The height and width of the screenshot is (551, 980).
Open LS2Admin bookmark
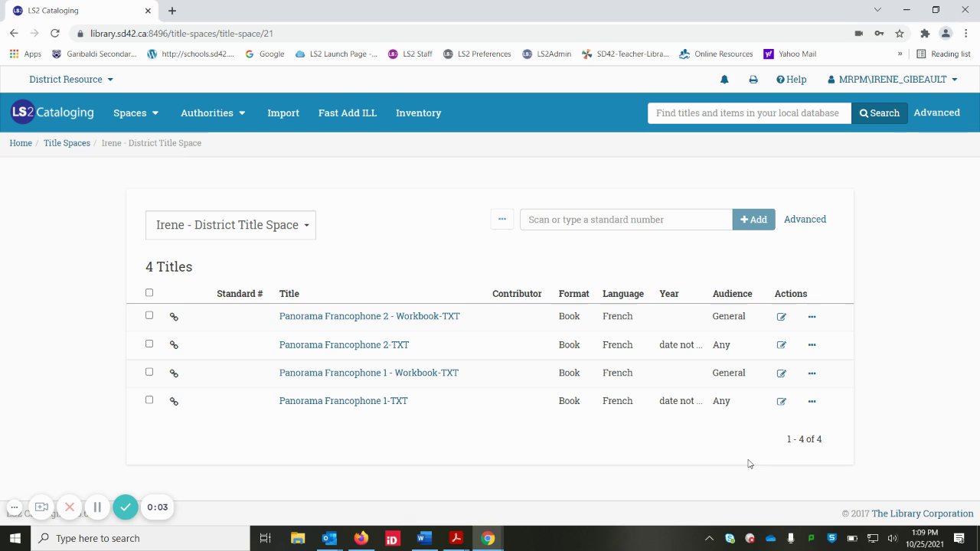(x=547, y=54)
